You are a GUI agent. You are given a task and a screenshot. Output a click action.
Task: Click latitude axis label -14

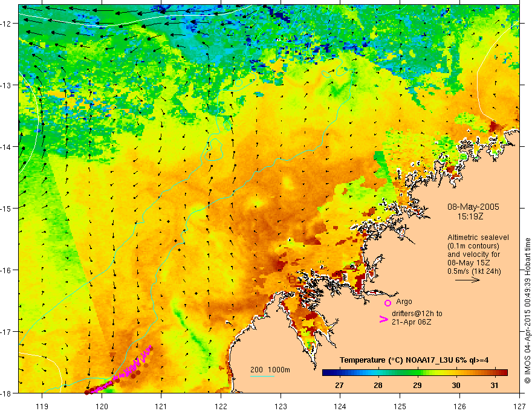click(7, 147)
